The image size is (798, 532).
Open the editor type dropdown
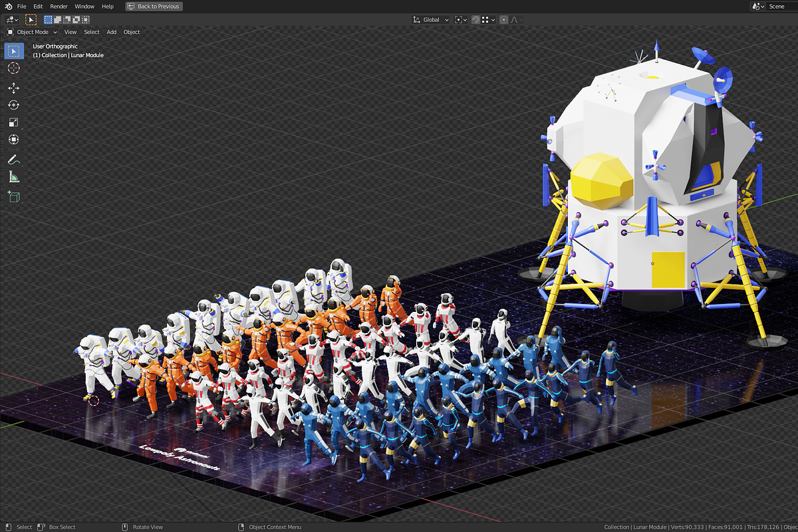click(x=13, y=20)
